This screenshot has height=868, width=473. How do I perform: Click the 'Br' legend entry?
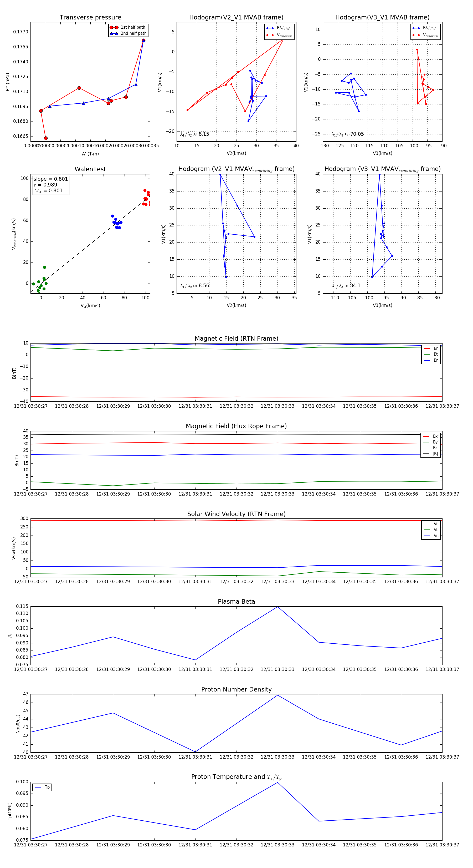pyautogui.click(x=431, y=349)
